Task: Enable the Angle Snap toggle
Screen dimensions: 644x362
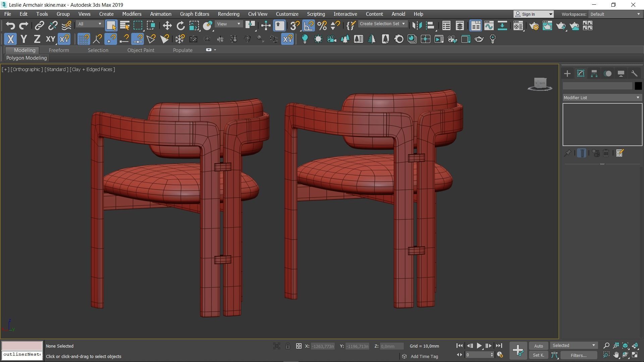Action: (x=309, y=25)
